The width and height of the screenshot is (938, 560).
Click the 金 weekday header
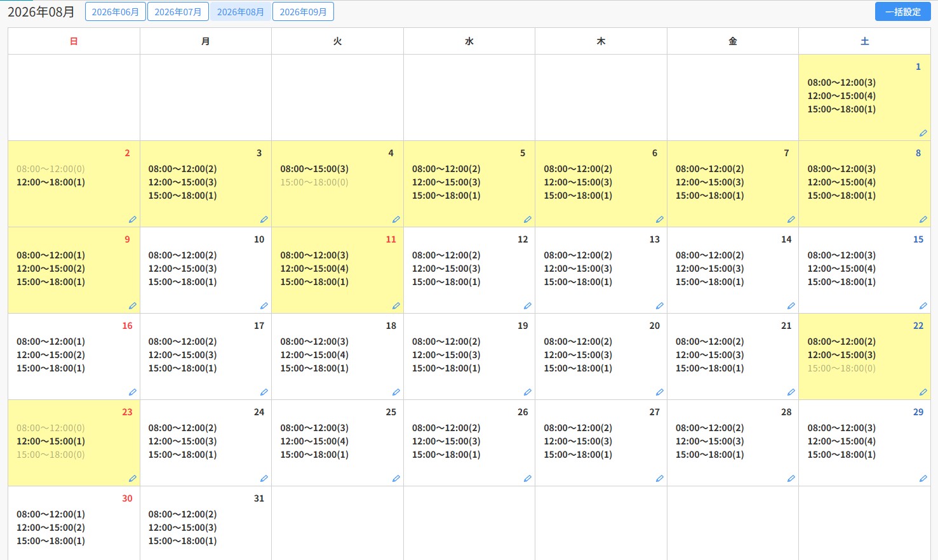tap(733, 41)
